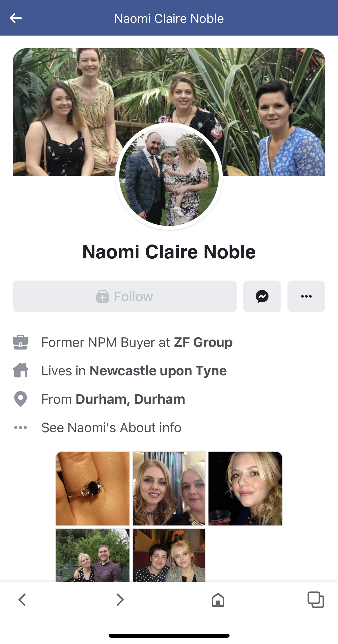This screenshot has width=338, height=644.
Task: Tap the house icon beside Lives in
Action: pos(21,370)
